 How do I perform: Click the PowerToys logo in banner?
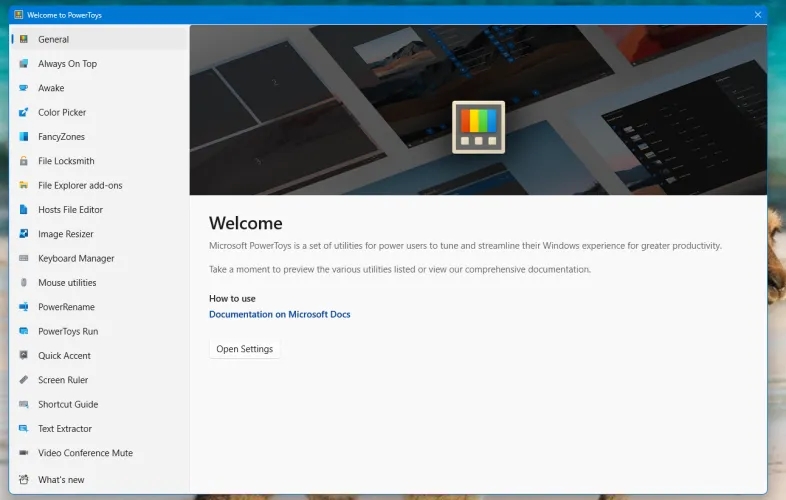pos(478,127)
